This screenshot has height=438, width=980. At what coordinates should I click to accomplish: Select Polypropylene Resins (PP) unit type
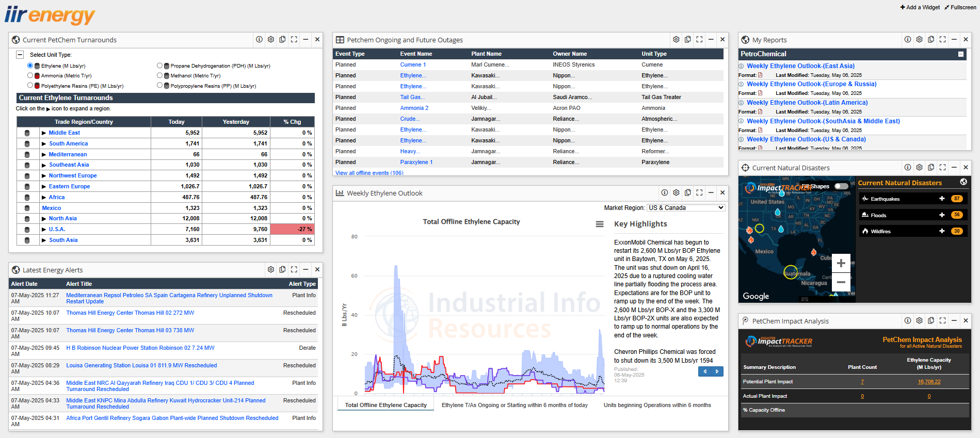(159, 86)
